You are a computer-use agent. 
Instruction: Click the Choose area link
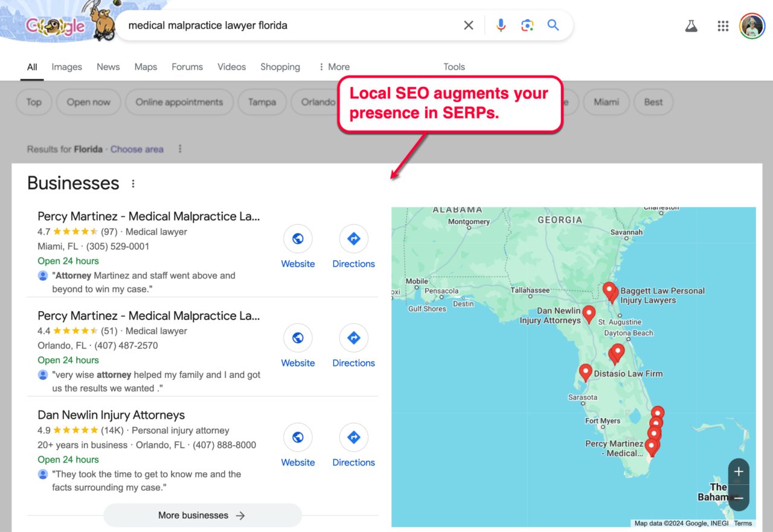coord(136,149)
